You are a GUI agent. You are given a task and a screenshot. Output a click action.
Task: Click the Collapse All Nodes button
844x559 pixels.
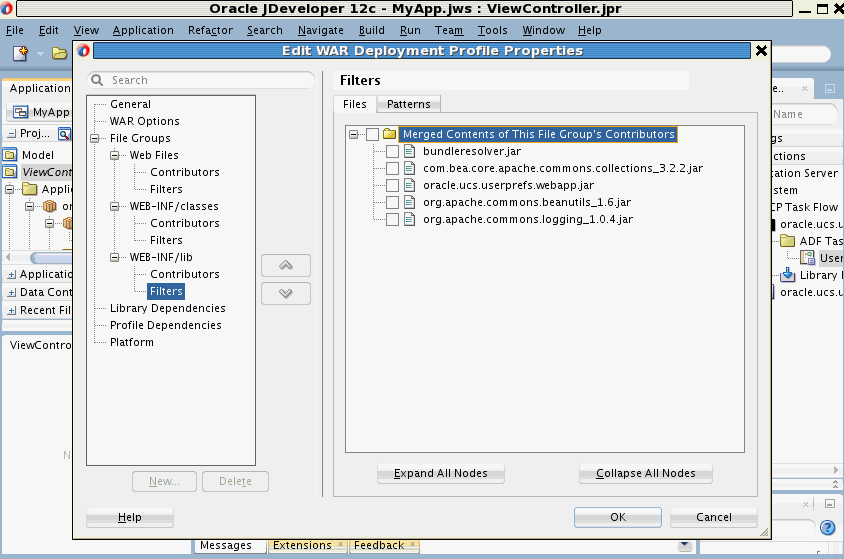pyautogui.click(x=646, y=473)
